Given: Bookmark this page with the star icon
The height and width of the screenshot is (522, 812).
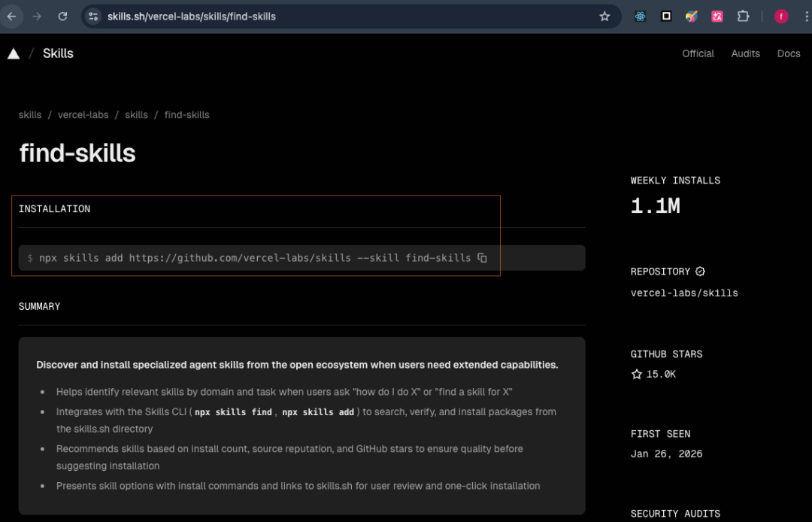Looking at the screenshot, I should coord(604,17).
